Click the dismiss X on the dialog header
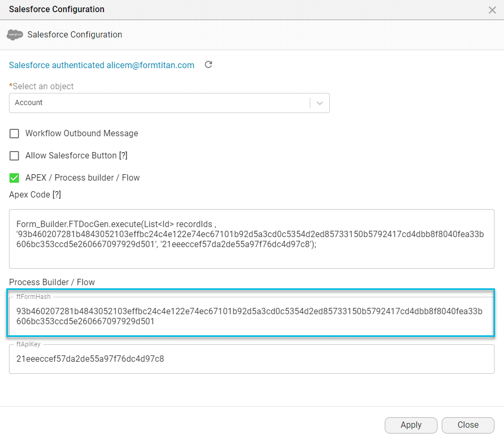 [x=492, y=10]
